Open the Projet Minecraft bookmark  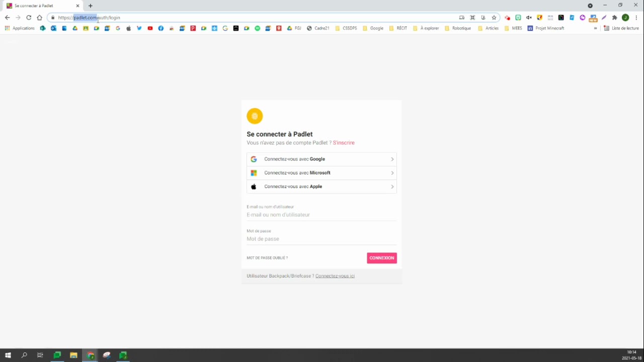[x=546, y=28]
